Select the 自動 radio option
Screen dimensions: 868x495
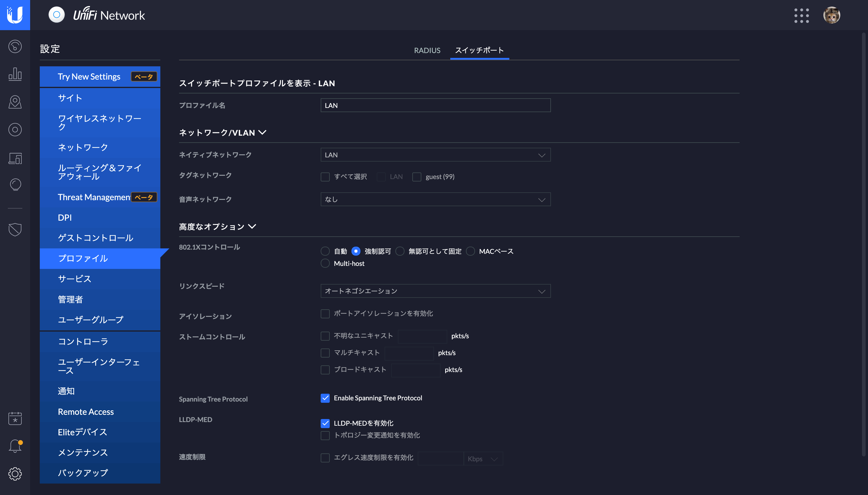point(325,251)
